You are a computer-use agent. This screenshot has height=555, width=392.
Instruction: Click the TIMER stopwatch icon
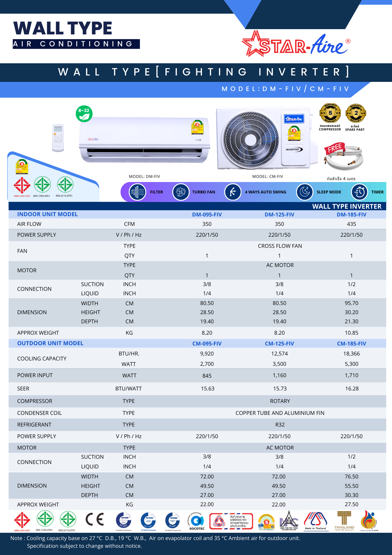pyautogui.click(x=359, y=192)
